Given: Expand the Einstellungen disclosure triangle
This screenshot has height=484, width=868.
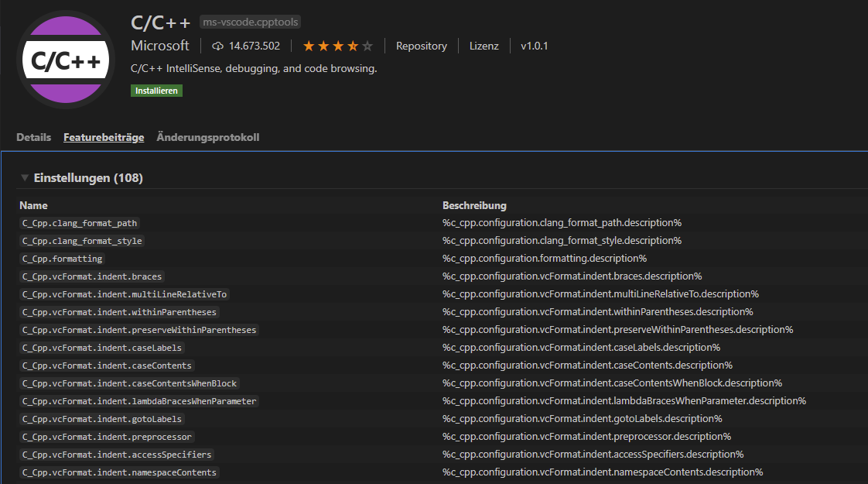Looking at the screenshot, I should point(25,177).
